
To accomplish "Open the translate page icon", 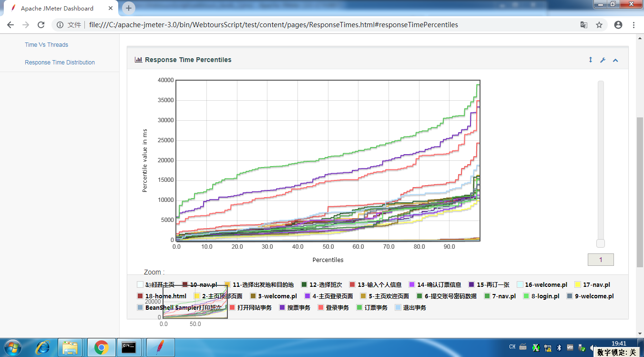I will (583, 25).
